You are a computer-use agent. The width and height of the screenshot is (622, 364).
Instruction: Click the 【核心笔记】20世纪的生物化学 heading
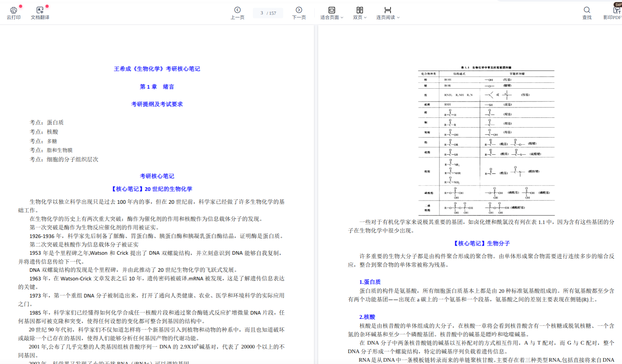coord(151,189)
